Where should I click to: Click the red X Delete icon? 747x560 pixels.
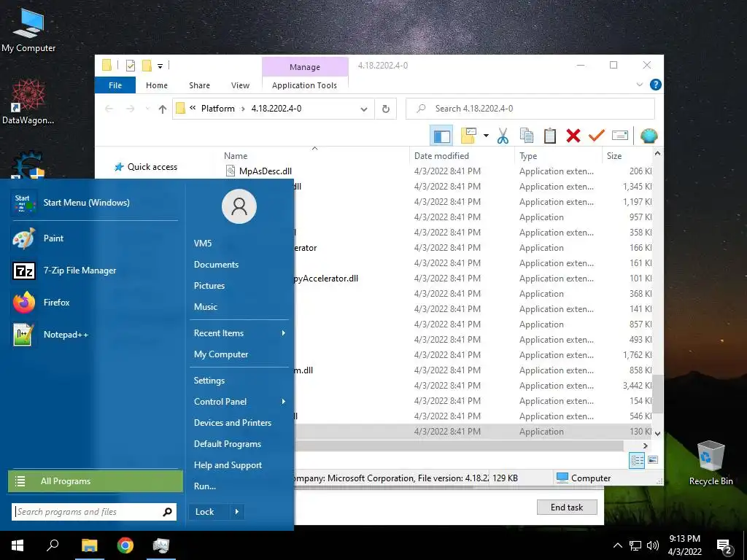click(573, 136)
